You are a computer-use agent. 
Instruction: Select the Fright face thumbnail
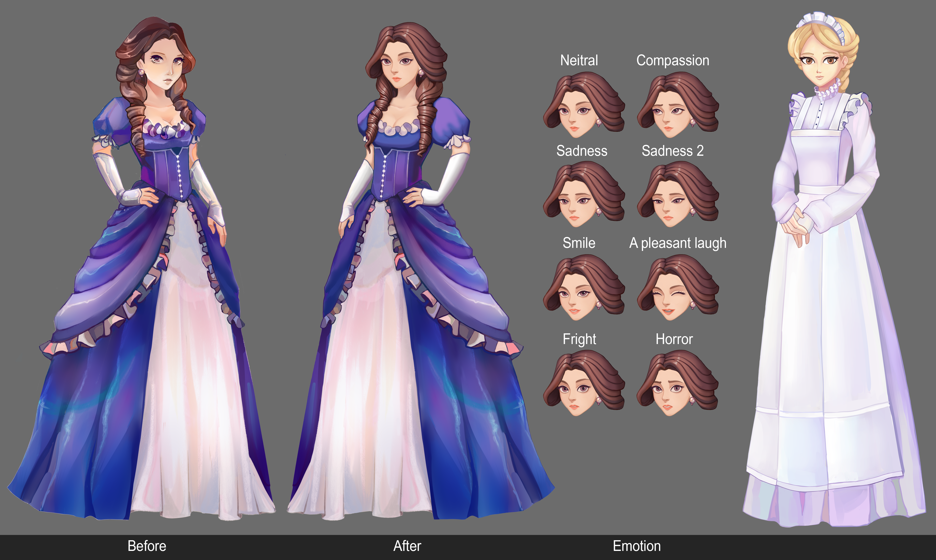click(584, 383)
